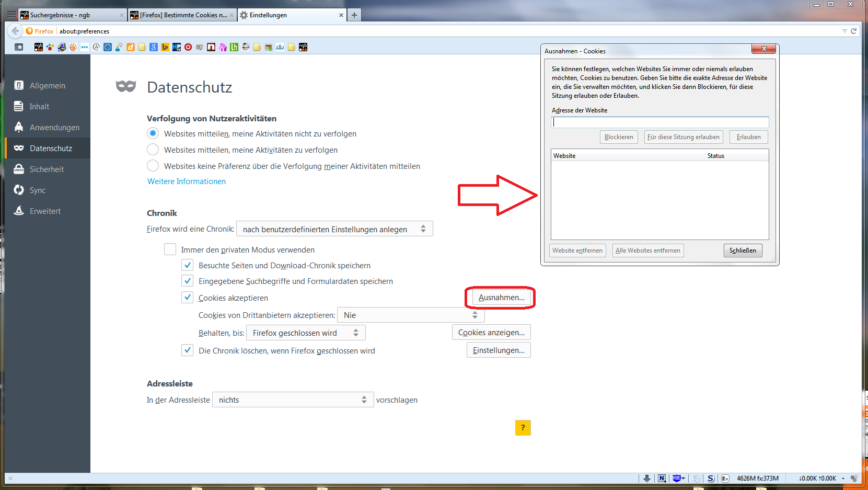This screenshot has height=490, width=868.
Task: Click the reload icon in address bar
Action: click(x=853, y=31)
